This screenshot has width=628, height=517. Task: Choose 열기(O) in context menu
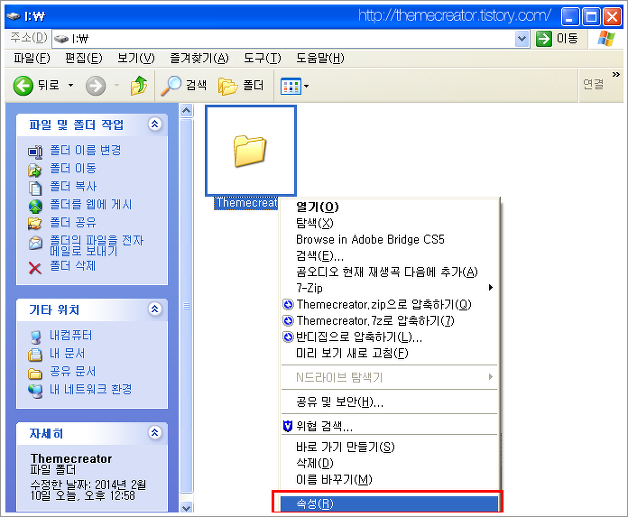click(389, 207)
